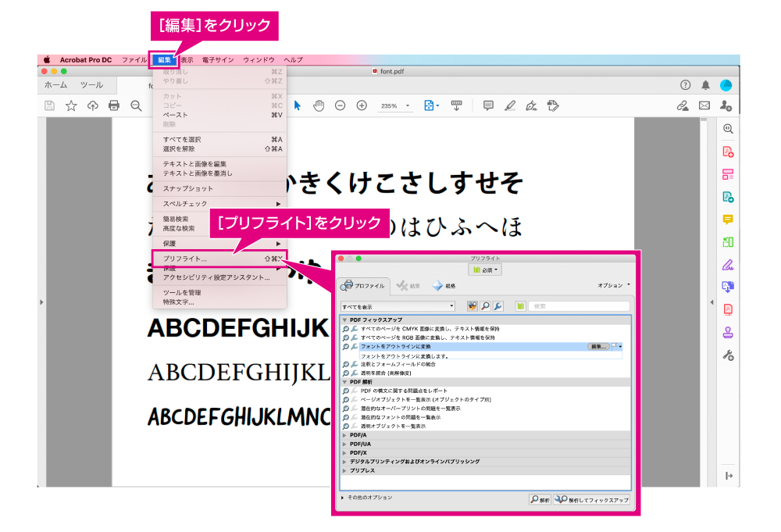Toggle wrench fixups filter in Preflight
781x532 pixels.
pyautogui.click(x=497, y=306)
